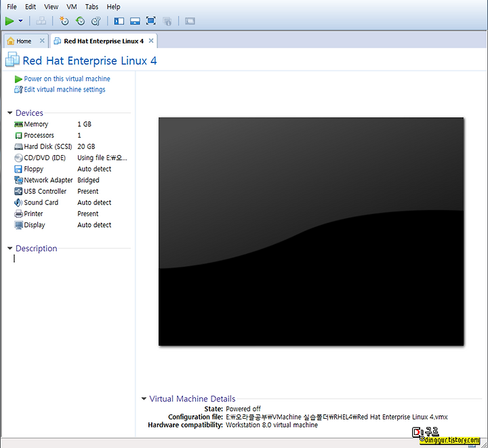This screenshot has height=448, width=488.
Task: Select the Hard Disk (SCSI) device icon
Action: click(18, 146)
